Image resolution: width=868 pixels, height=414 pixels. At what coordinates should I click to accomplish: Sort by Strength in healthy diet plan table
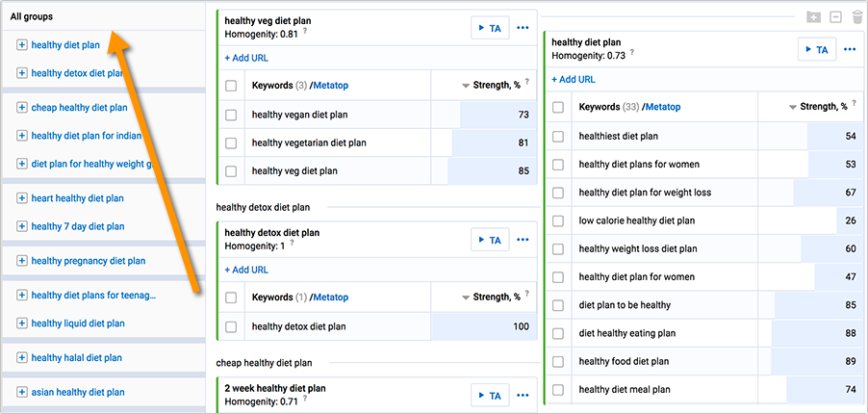pyautogui.click(x=818, y=107)
